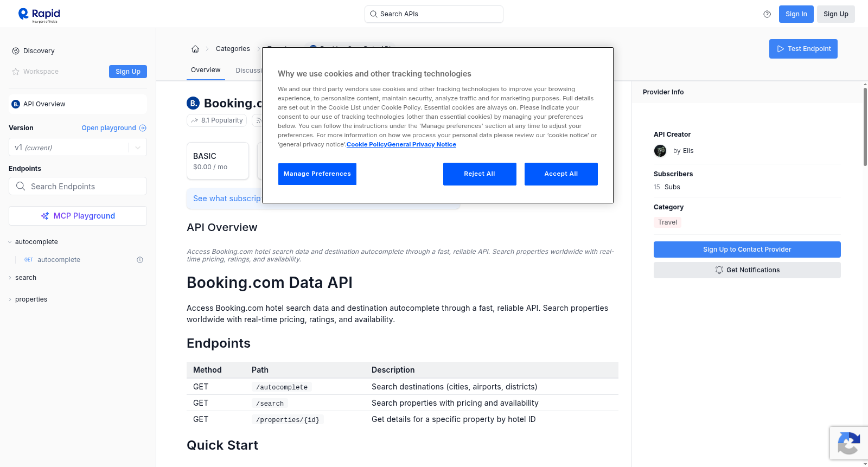Accept all cookies
The width and height of the screenshot is (868, 467).
[x=561, y=174]
